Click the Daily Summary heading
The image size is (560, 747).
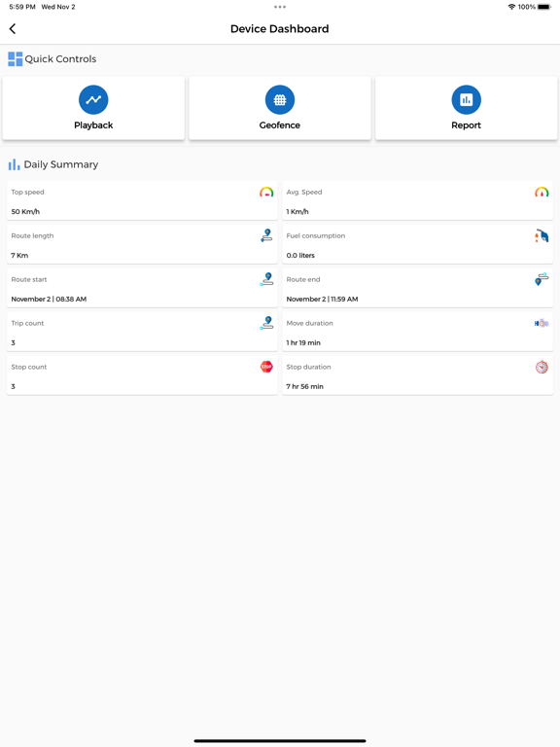[61, 164]
